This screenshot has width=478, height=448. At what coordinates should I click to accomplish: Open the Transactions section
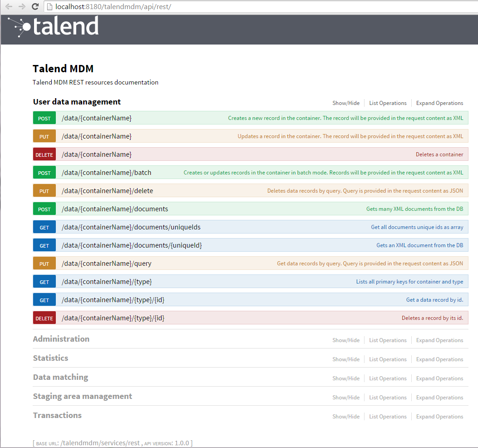coord(57,415)
